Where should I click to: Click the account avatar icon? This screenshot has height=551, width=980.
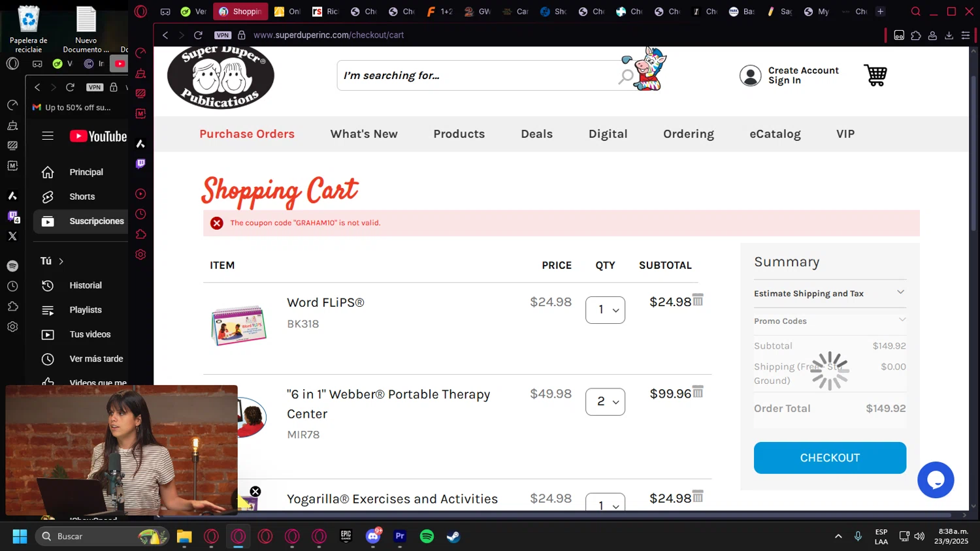click(750, 76)
